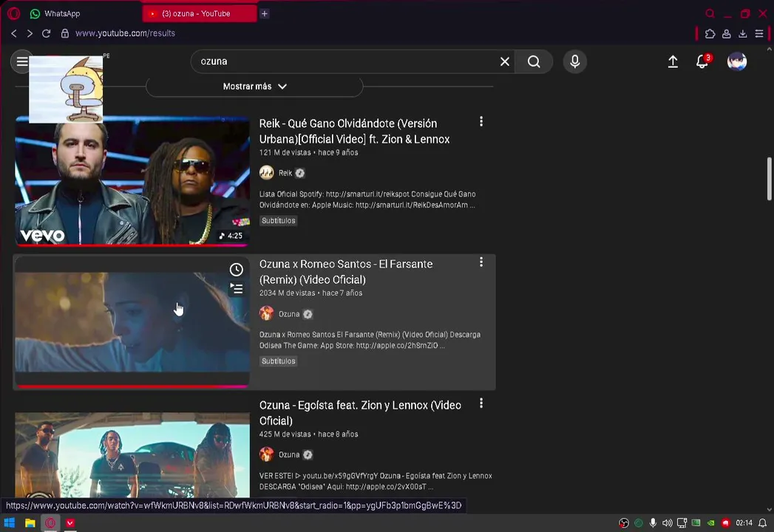774x532 pixels.
Task: Click '425 M de vistas' text
Action: tap(285, 434)
